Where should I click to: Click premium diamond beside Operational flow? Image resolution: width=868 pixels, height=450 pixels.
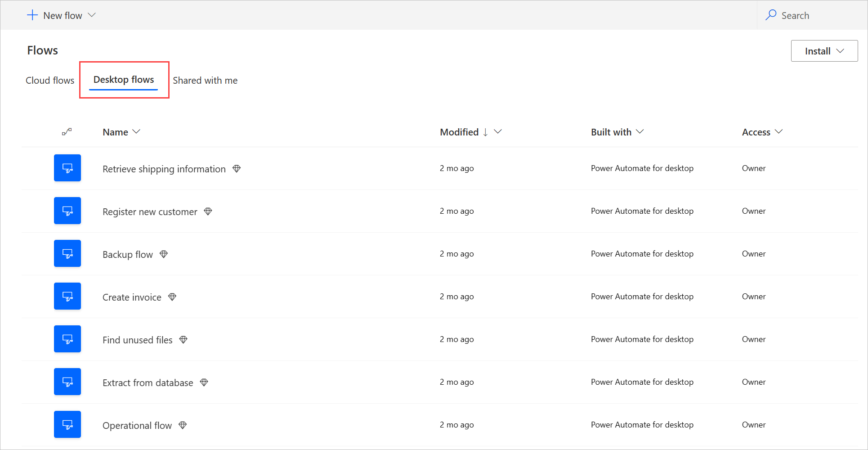point(183,425)
